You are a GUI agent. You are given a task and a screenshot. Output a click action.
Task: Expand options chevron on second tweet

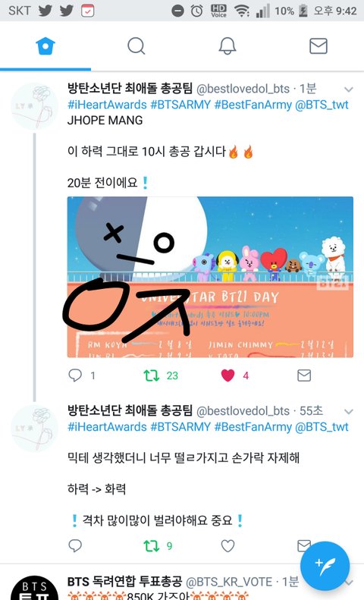tap(348, 412)
